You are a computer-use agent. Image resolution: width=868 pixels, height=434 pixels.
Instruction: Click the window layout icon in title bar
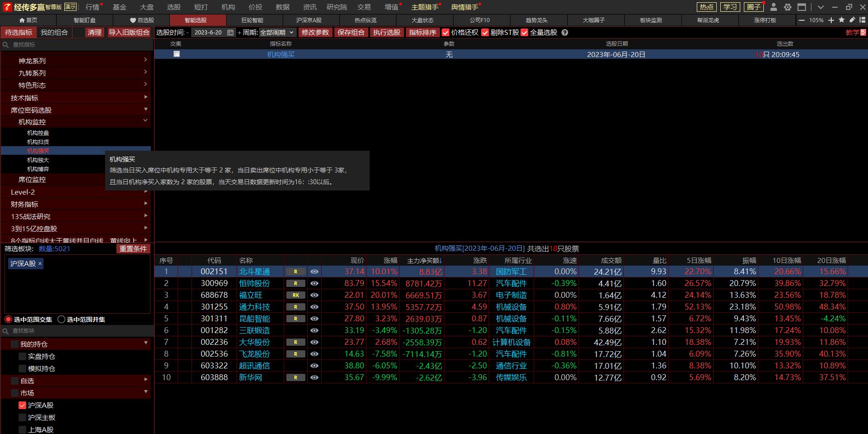pyautogui.click(x=802, y=7)
